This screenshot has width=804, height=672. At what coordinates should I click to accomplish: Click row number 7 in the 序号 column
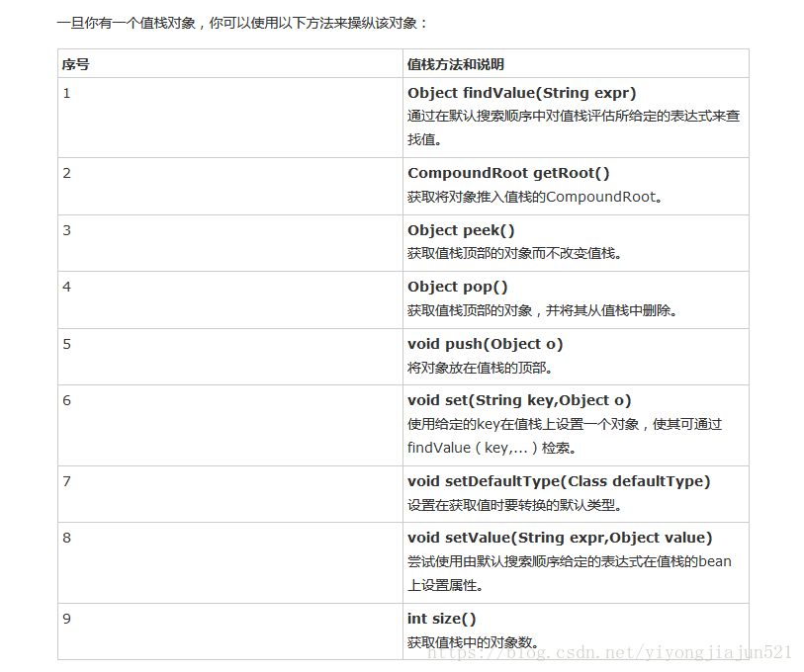66,482
